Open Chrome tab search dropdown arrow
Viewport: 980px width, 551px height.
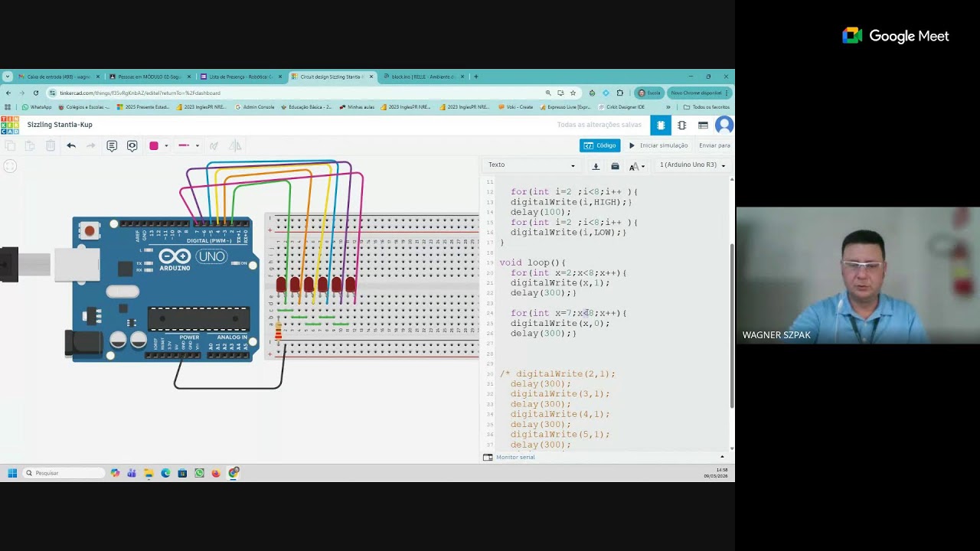tap(7, 77)
